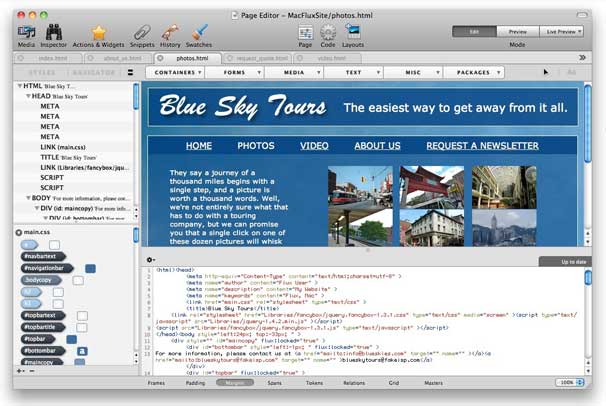Open the Media elements dropdown
Viewport: 606px width, 406px height.
[294, 72]
